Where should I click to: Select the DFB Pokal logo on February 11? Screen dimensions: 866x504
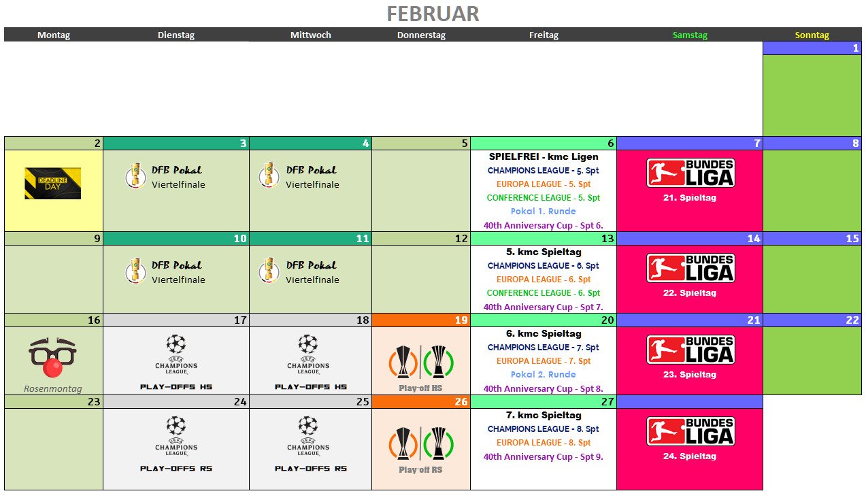point(269,271)
